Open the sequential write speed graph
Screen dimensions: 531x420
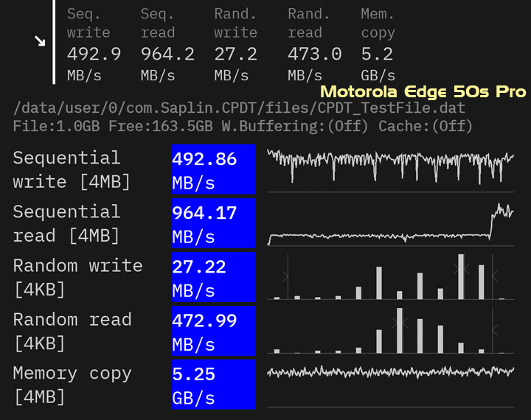point(390,169)
